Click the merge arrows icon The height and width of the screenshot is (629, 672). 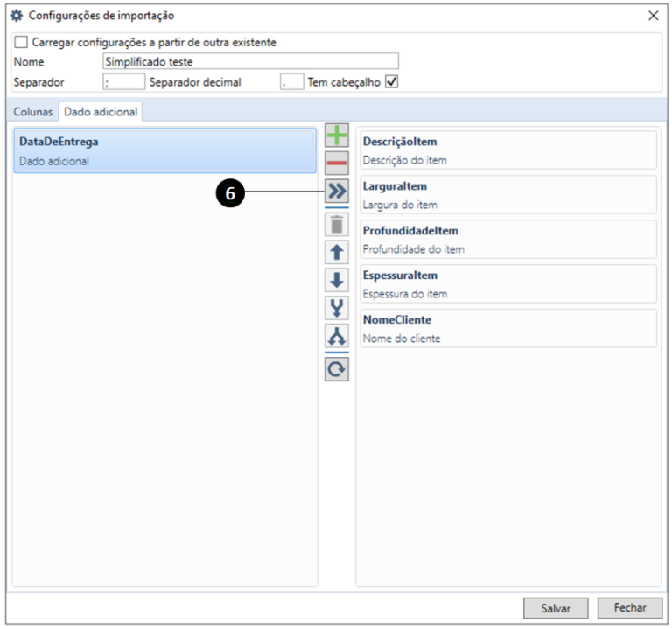[x=337, y=308]
